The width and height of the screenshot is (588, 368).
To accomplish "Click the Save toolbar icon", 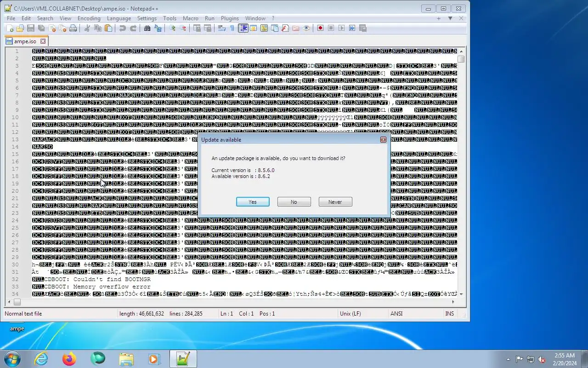I will [31, 28].
